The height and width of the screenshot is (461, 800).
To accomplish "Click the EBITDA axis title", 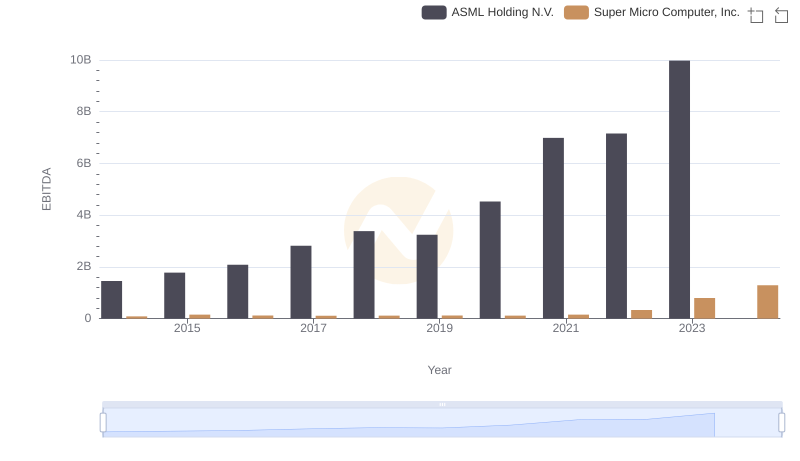I will [x=46, y=189].
